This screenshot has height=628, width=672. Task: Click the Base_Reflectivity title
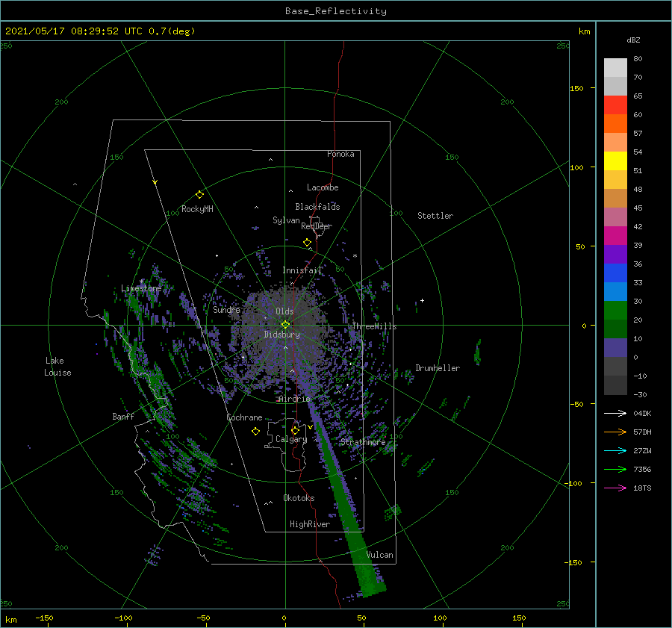[x=336, y=11]
